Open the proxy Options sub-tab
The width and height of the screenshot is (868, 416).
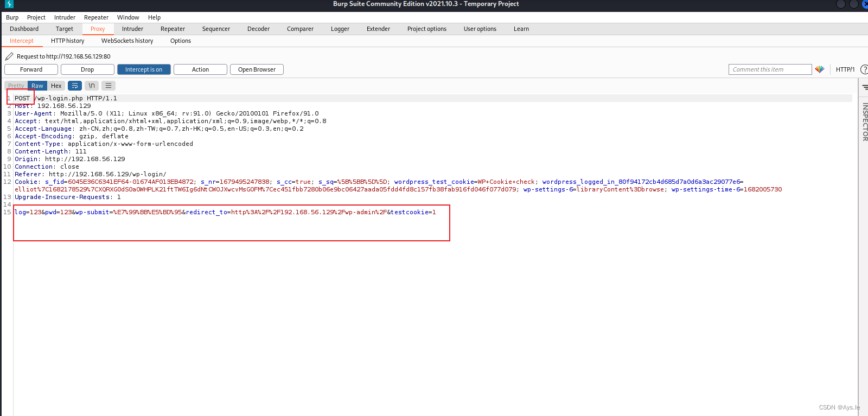click(x=181, y=41)
